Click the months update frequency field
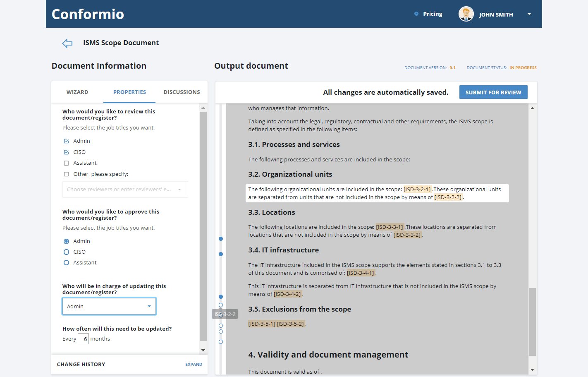The width and height of the screenshot is (588, 377). pos(84,339)
